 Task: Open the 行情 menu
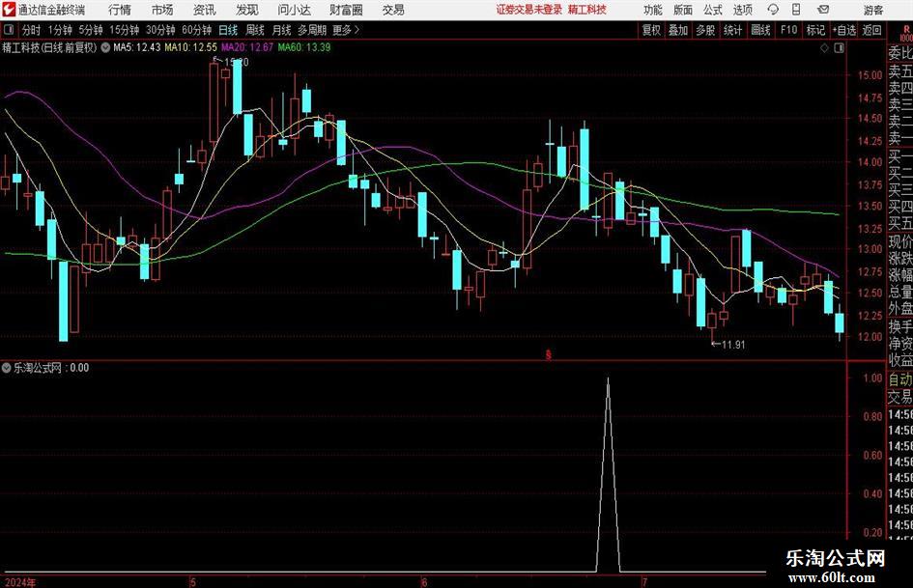pos(120,10)
